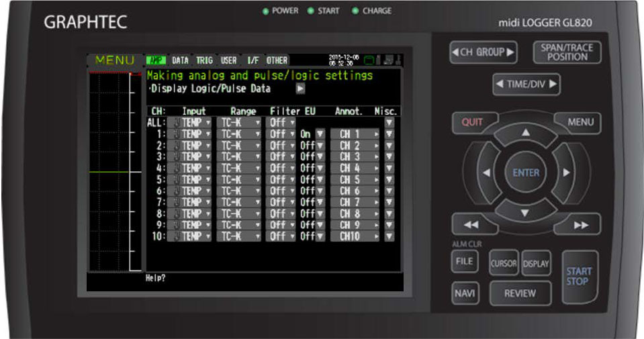644x339 pixels.
Task: Open the ALL row Filter dropdown
Action: 281,122
